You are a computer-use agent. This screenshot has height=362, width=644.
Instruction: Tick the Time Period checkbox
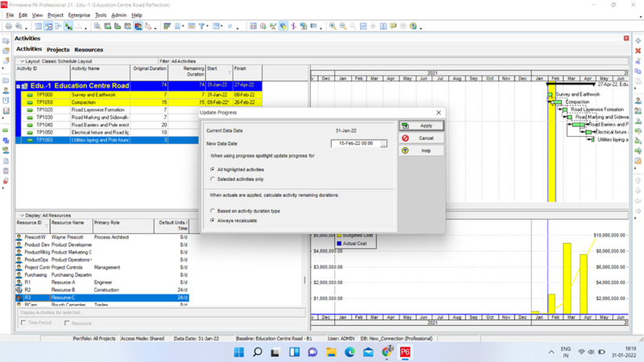point(23,323)
